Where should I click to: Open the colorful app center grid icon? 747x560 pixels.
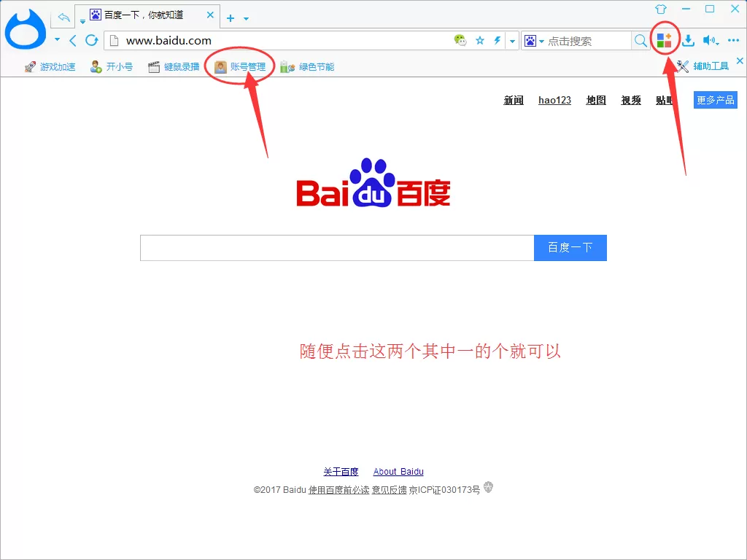664,41
